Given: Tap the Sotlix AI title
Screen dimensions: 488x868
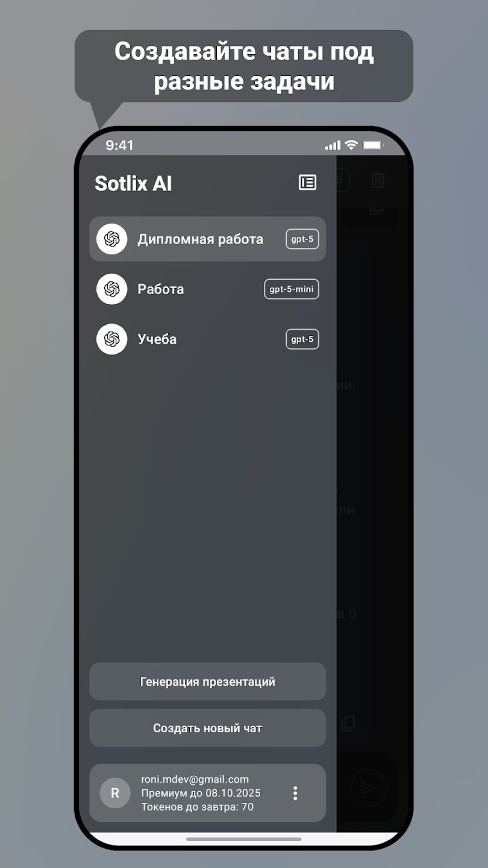Looking at the screenshot, I should [133, 184].
